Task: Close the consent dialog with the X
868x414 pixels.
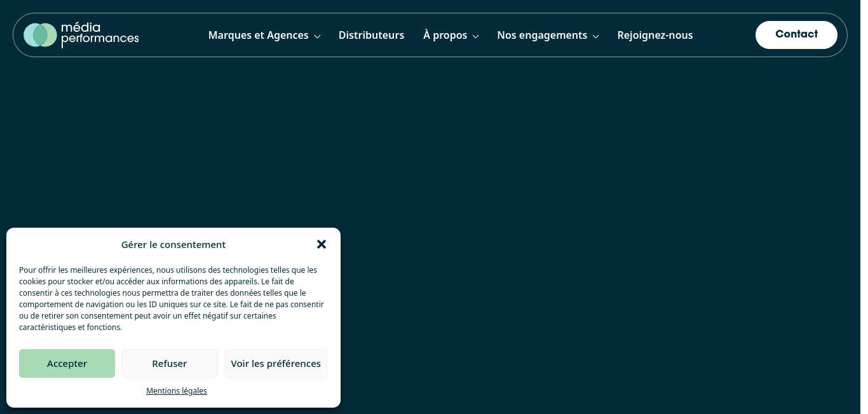Action: click(322, 244)
